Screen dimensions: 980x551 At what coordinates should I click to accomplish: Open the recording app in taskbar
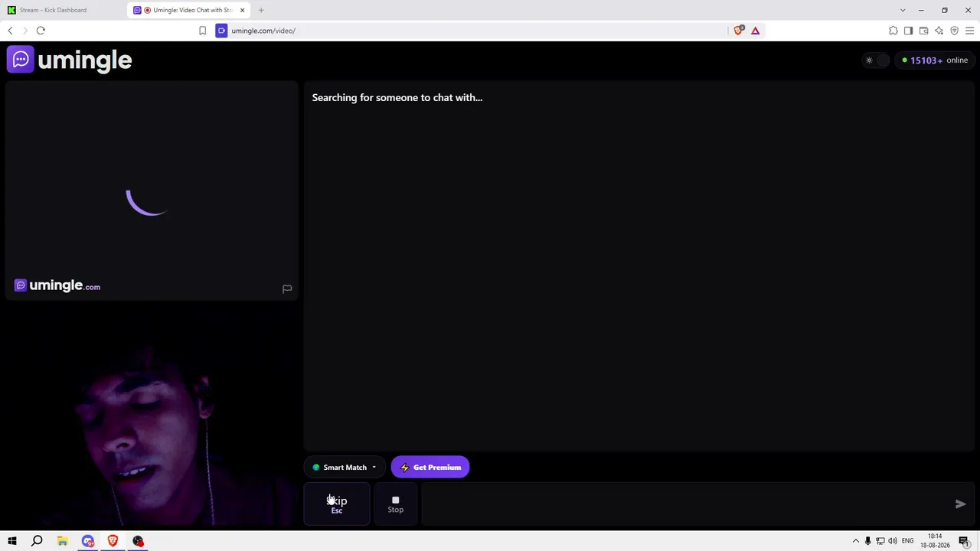point(138,541)
